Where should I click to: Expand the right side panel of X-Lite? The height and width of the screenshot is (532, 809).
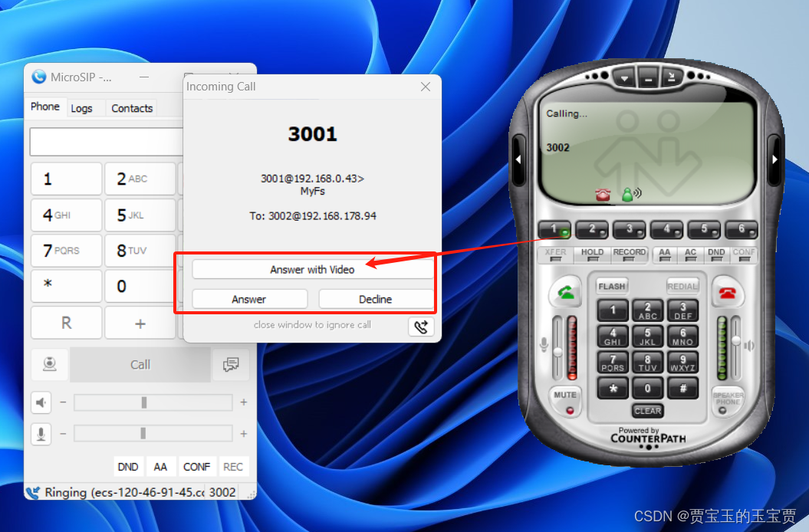point(775,160)
